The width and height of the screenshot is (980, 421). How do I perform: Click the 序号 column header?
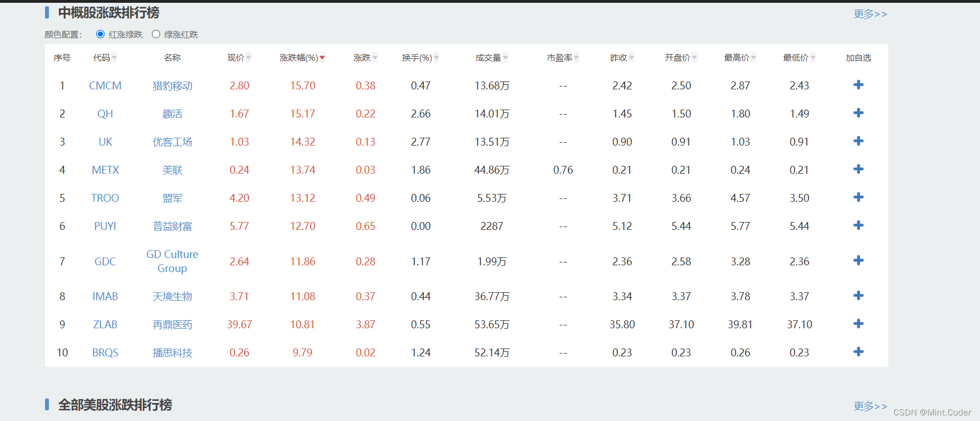click(x=62, y=58)
